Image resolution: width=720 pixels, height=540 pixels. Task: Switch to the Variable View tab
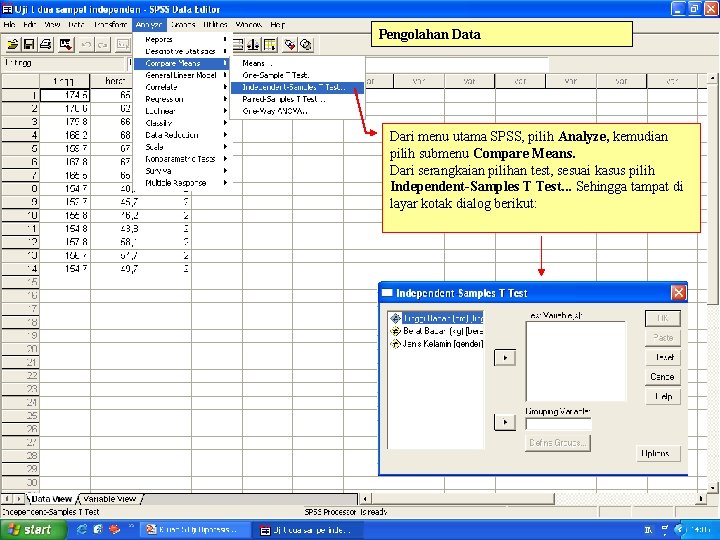pyautogui.click(x=110, y=499)
